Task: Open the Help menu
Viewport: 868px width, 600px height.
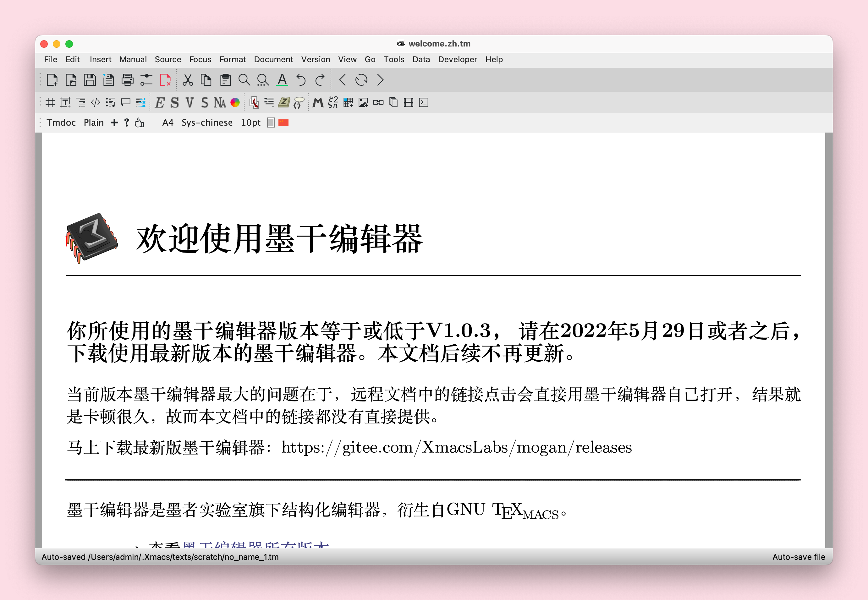Action: click(x=494, y=59)
